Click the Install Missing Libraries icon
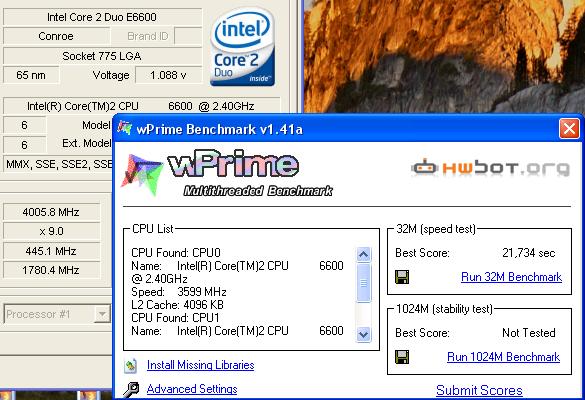 pyautogui.click(x=131, y=365)
